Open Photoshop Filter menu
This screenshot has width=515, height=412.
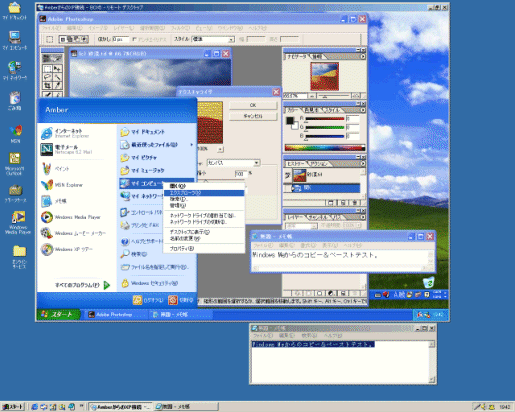[x=180, y=28]
